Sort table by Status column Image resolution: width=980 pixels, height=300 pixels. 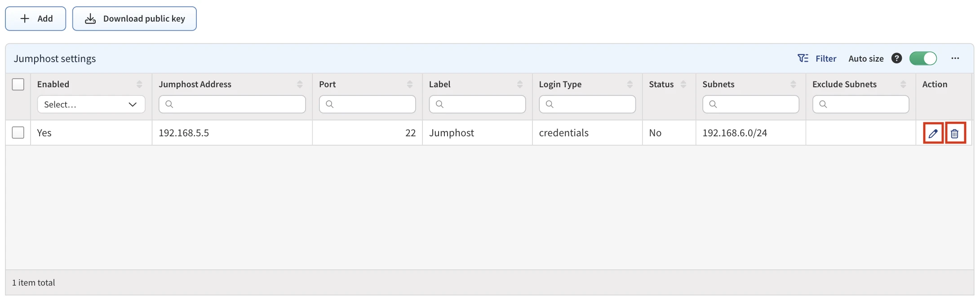click(683, 85)
